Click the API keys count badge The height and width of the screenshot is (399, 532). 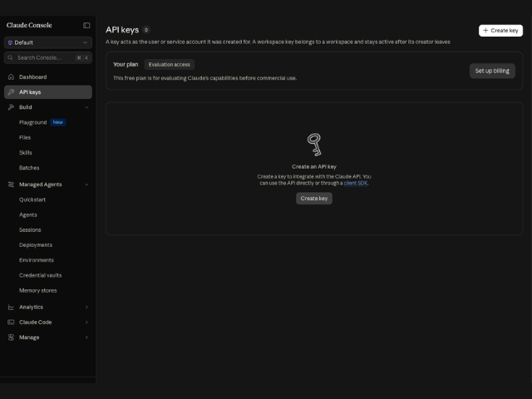point(146,30)
